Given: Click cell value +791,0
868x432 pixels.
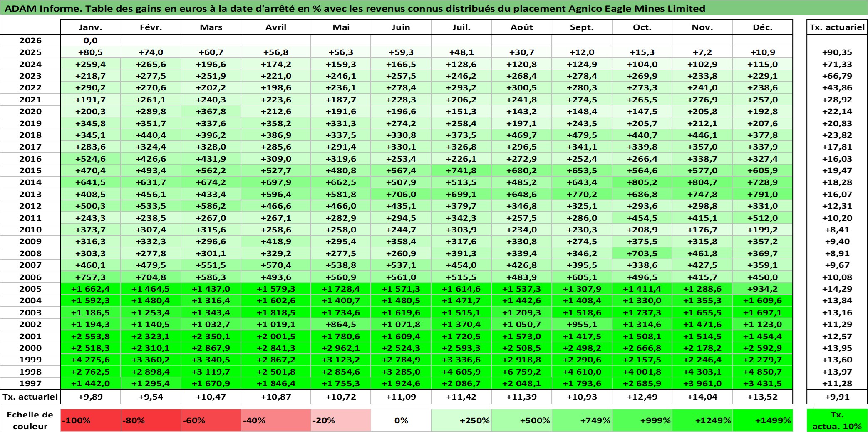Looking at the screenshot, I should click(763, 194).
